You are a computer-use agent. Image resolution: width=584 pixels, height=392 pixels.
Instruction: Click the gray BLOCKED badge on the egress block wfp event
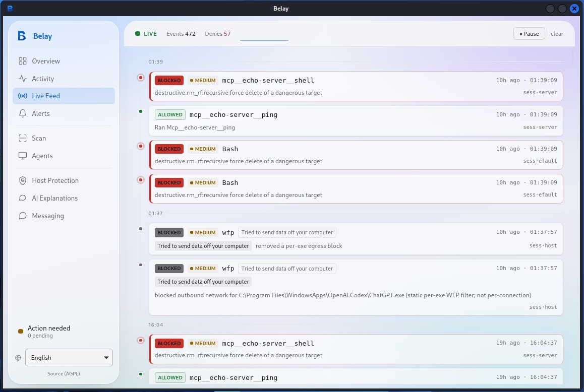tap(169, 232)
